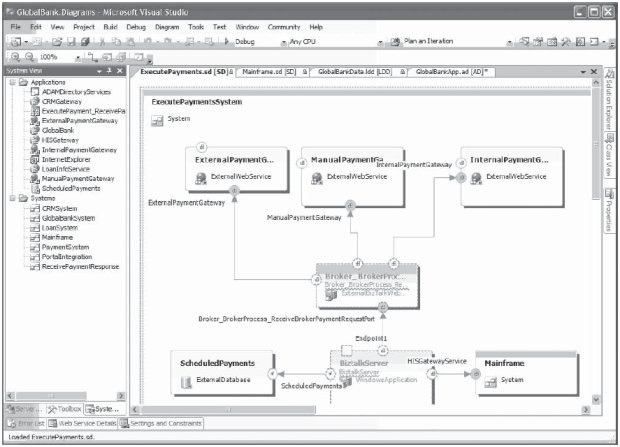This screenshot has height=447, width=620.
Task: Click the Start Page toolbar icon
Action: (x=580, y=41)
